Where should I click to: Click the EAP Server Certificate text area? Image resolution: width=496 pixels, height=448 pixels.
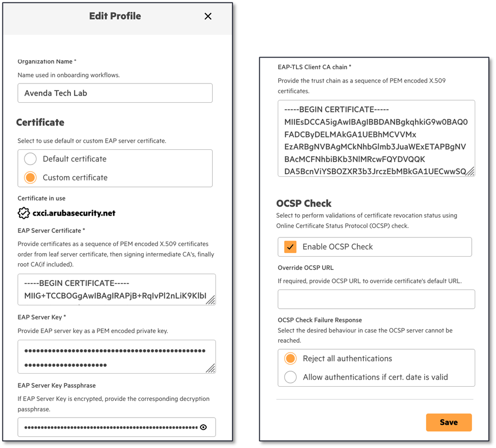tap(111, 290)
